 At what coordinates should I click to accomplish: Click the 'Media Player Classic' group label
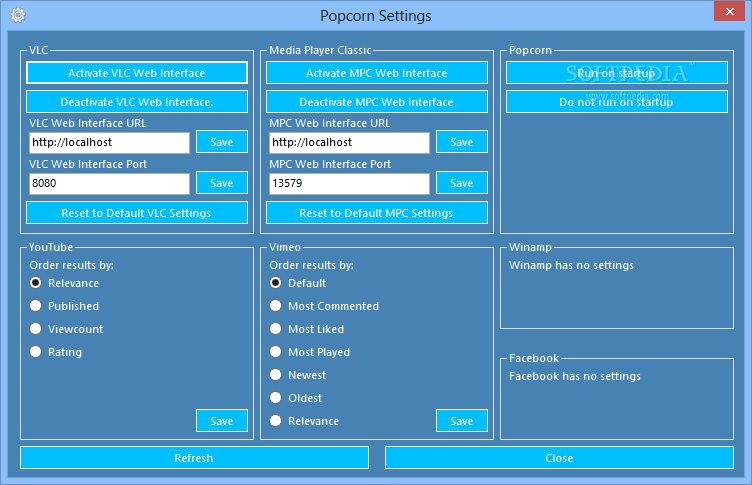coord(320,50)
